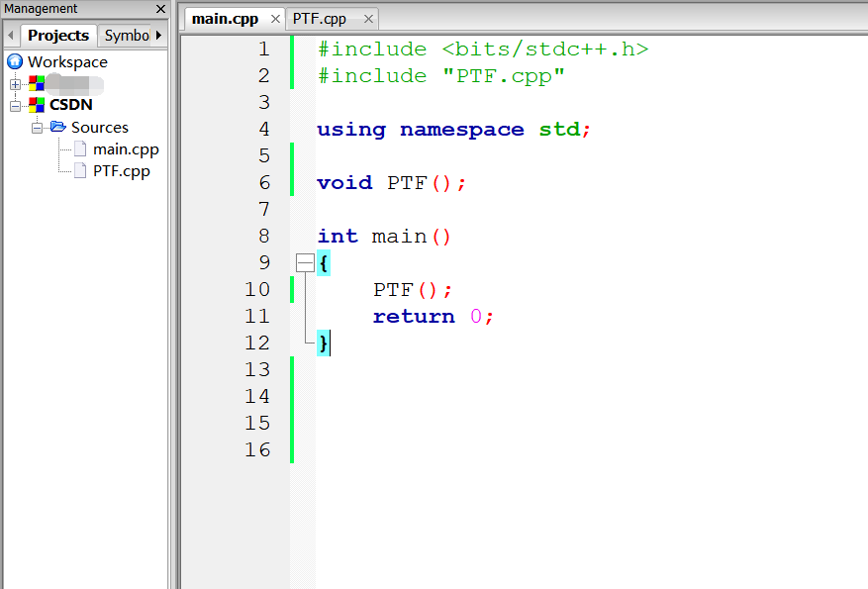Collapse the main function fold marker
The height and width of the screenshot is (589, 868).
(305, 263)
